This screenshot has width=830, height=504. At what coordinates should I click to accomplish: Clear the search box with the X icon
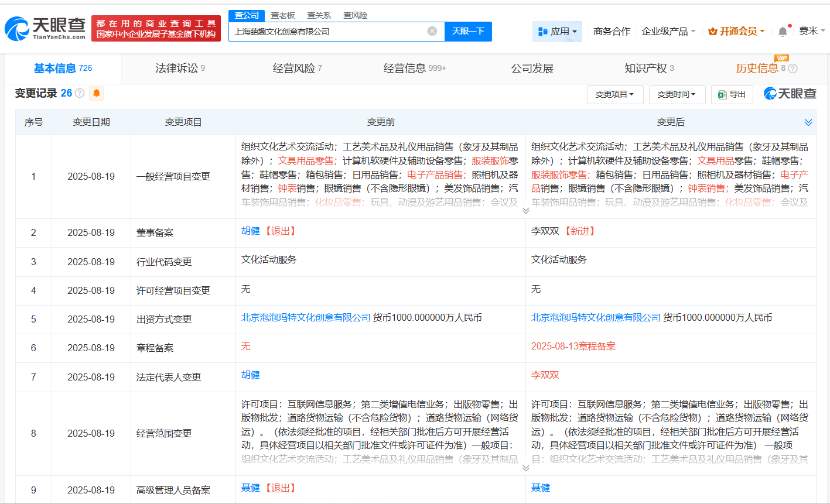point(432,31)
